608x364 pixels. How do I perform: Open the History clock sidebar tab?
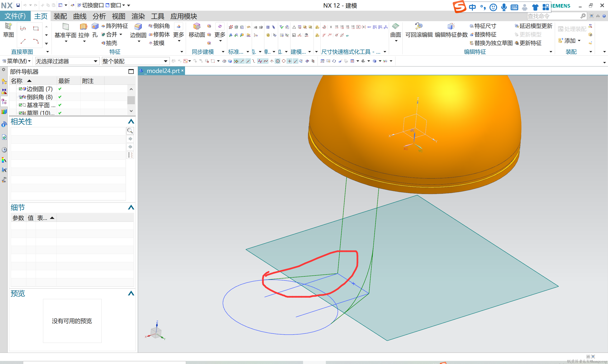4,150
